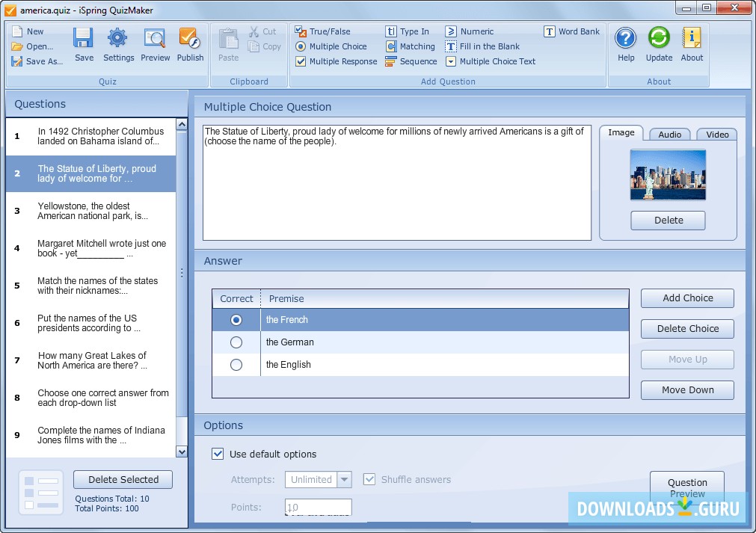Toggle 'Use default options' checkbox
The image size is (756, 533).
click(218, 454)
